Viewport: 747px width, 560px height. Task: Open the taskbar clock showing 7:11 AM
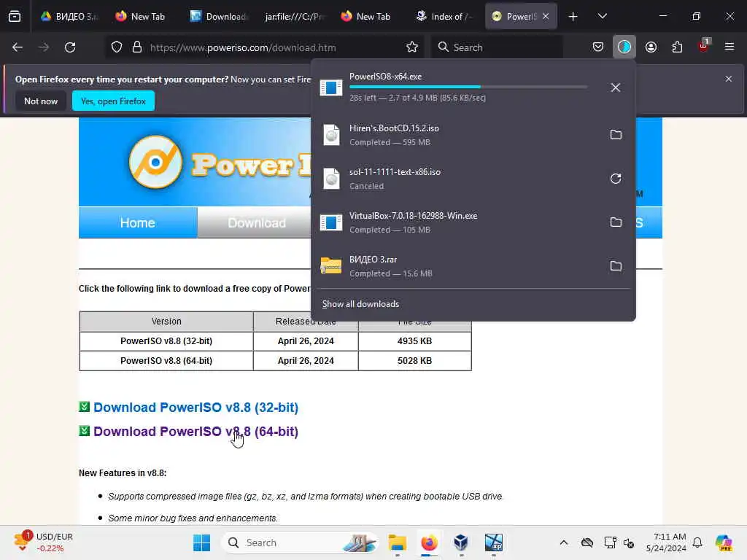pos(666,542)
